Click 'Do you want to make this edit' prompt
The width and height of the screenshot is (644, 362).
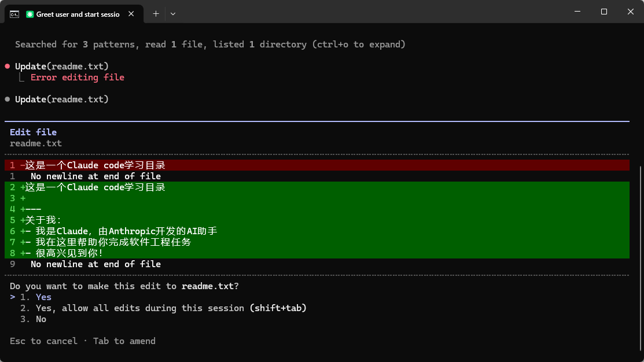pos(124,286)
